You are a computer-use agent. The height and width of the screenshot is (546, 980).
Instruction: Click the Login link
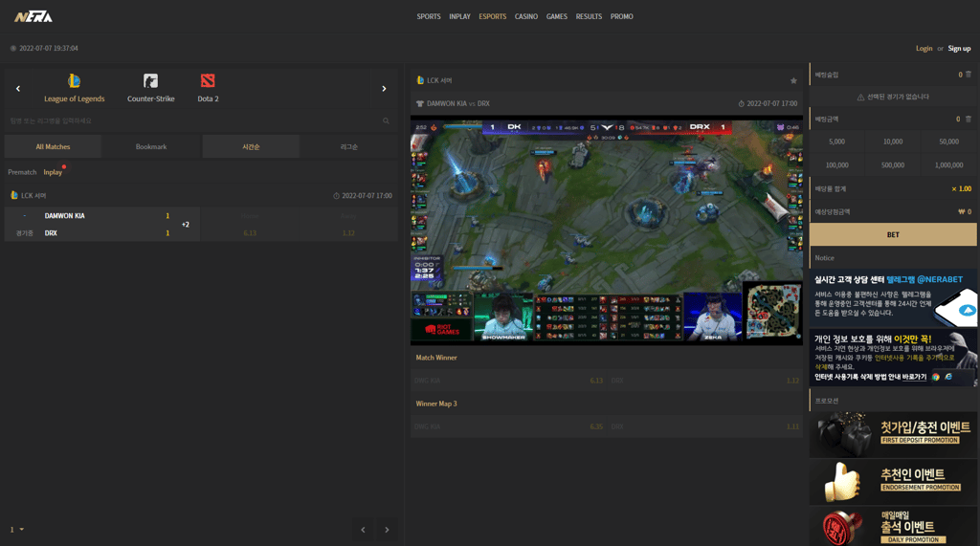click(x=924, y=48)
